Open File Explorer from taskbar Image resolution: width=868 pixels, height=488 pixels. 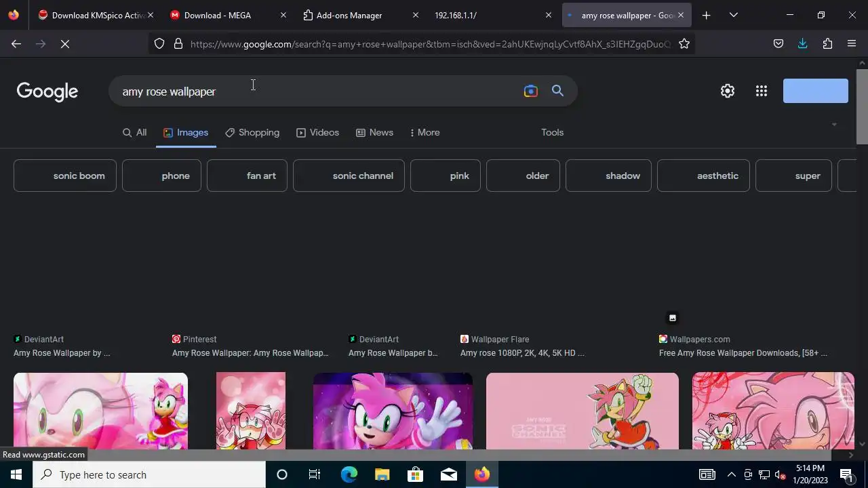click(382, 474)
